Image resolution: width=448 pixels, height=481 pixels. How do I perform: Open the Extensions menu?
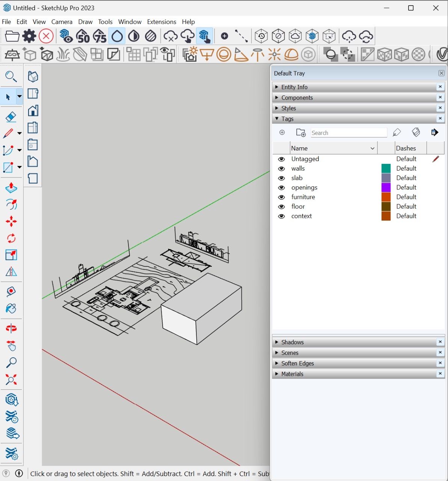pos(161,22)
